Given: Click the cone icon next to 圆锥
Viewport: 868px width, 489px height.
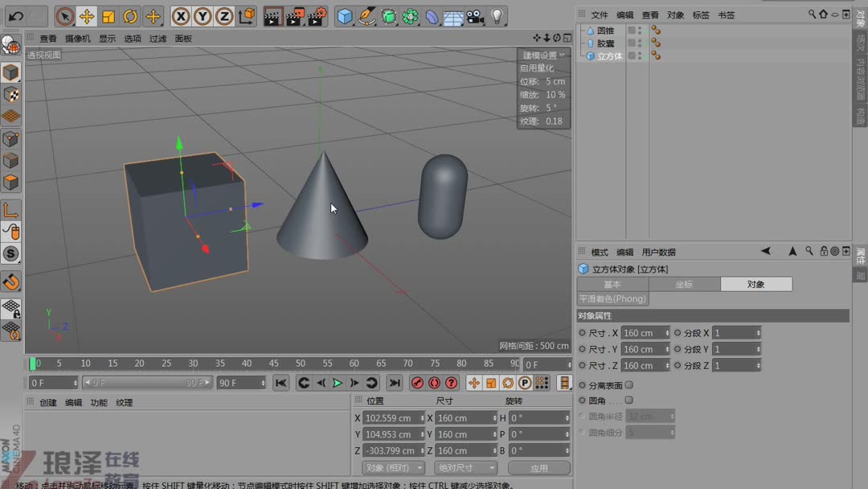Looking at the screenshot, I should pos(591,31).
